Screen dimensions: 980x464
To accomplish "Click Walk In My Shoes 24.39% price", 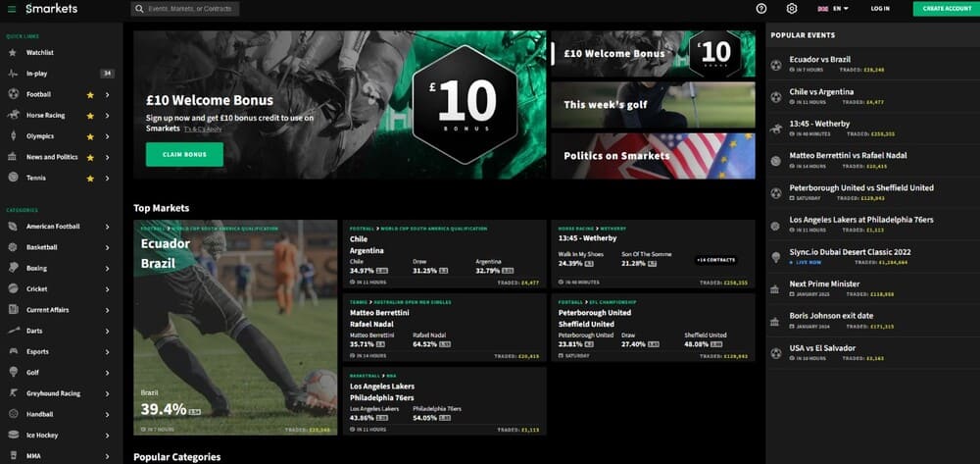I will (x=576, y=263).
